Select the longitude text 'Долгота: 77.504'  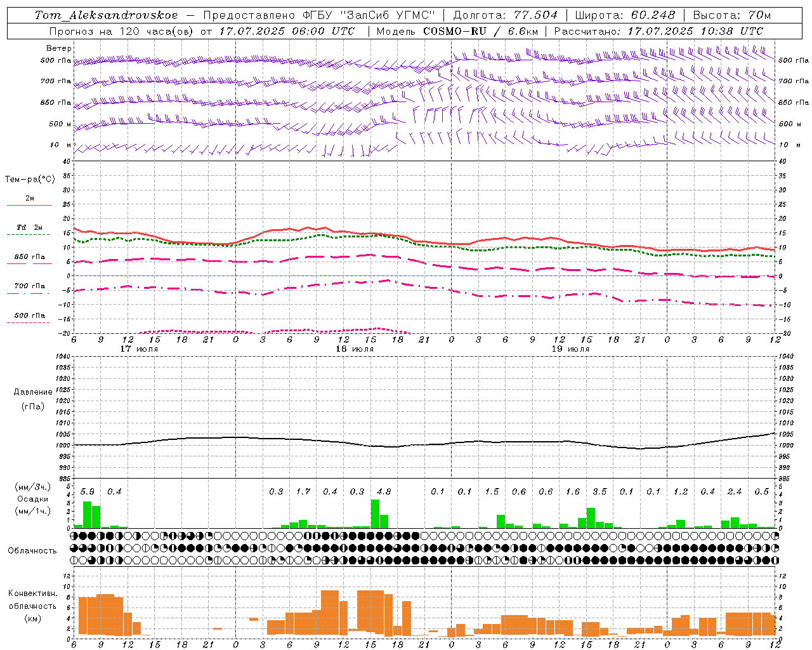tap(506, 15)
